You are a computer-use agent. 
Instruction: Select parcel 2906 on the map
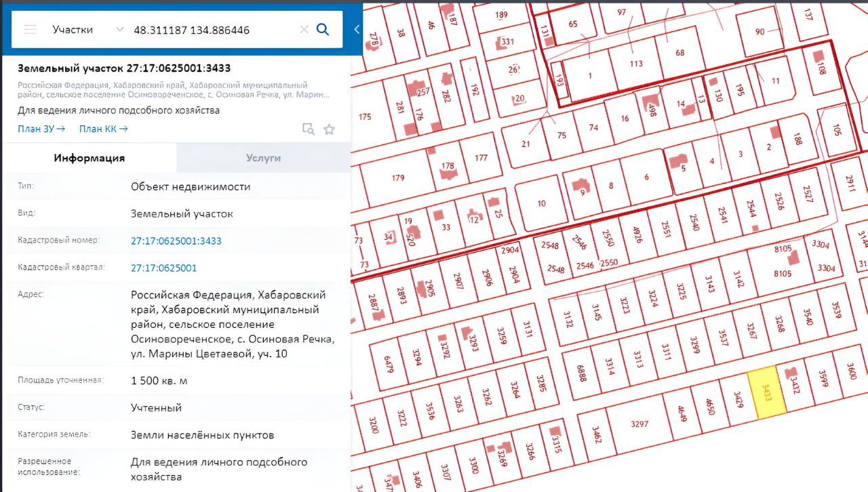486,273
